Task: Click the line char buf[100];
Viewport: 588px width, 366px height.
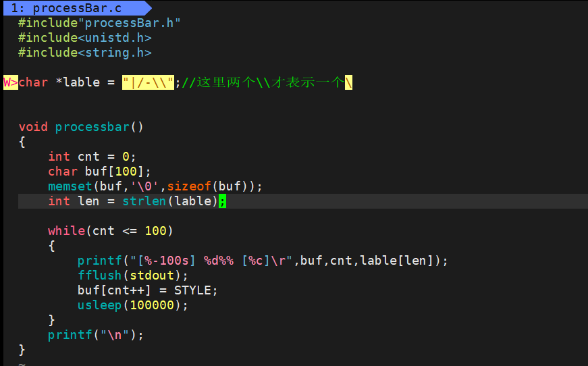Action: click(99, 172)
